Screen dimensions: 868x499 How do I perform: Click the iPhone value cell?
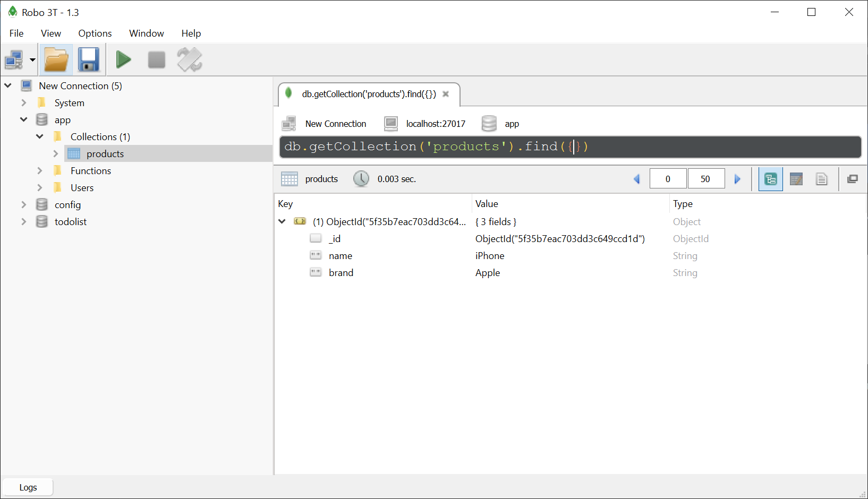(490, 255)
